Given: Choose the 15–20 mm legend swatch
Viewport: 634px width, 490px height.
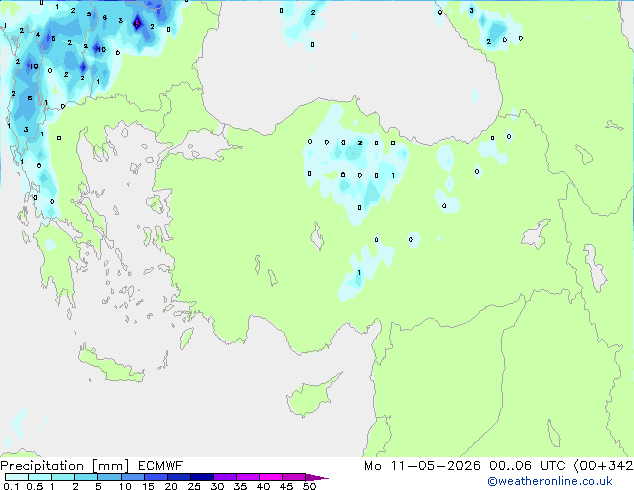Looking at the screenshot, I should (155, 477).
